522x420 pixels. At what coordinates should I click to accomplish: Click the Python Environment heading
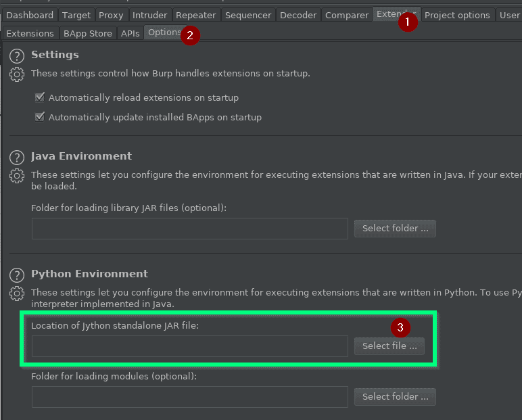pos(89,274)
